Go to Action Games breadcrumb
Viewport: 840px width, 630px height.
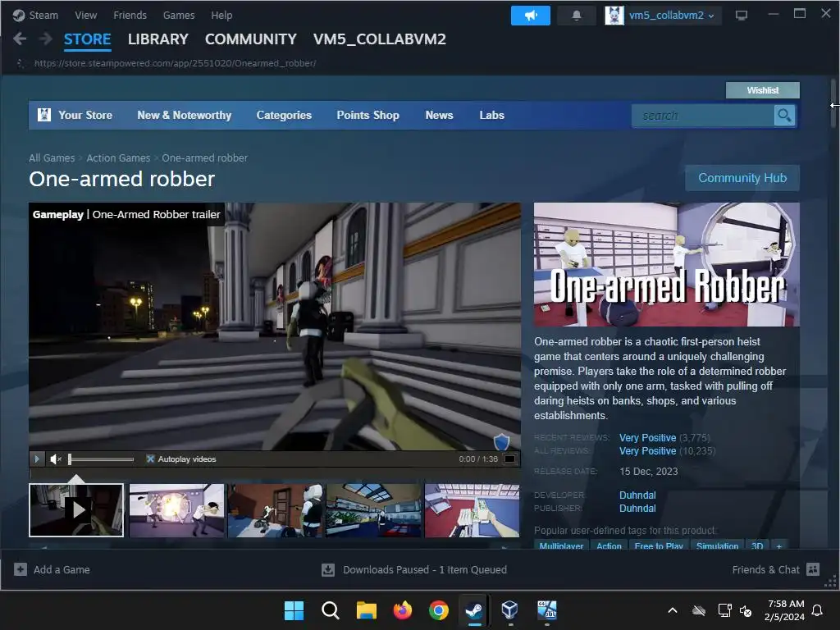[x=118, y=158]
